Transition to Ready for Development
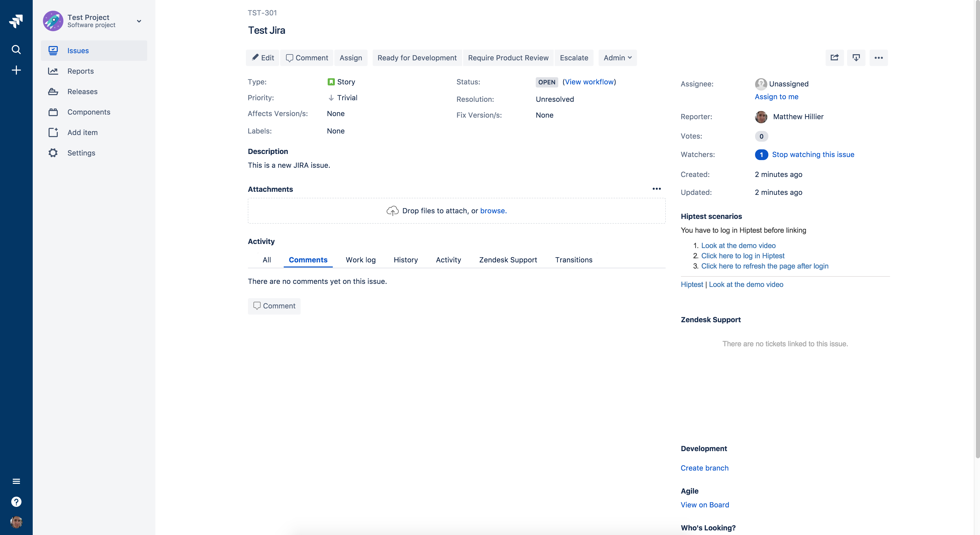 417,58
